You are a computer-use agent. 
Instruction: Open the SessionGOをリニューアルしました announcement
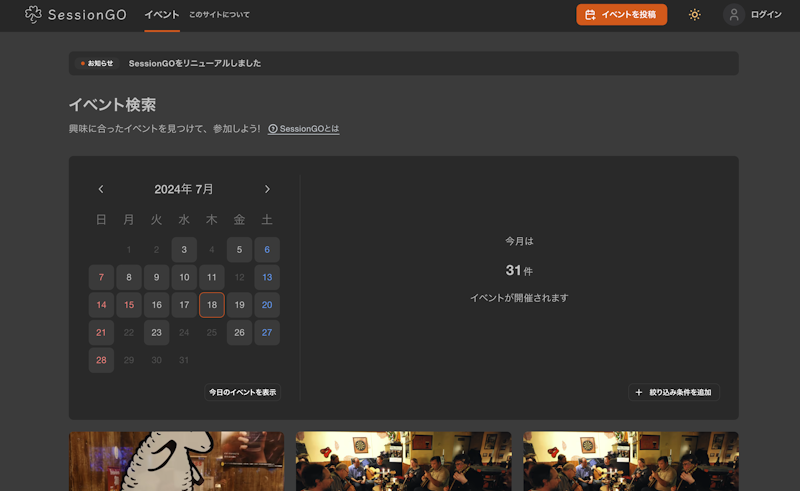point(194,63)
